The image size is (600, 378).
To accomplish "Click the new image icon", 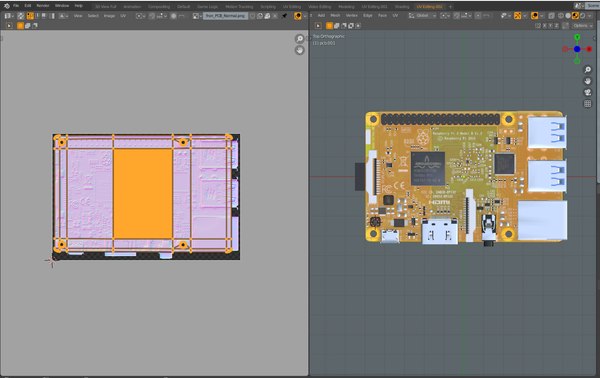I will coord(260,16).
